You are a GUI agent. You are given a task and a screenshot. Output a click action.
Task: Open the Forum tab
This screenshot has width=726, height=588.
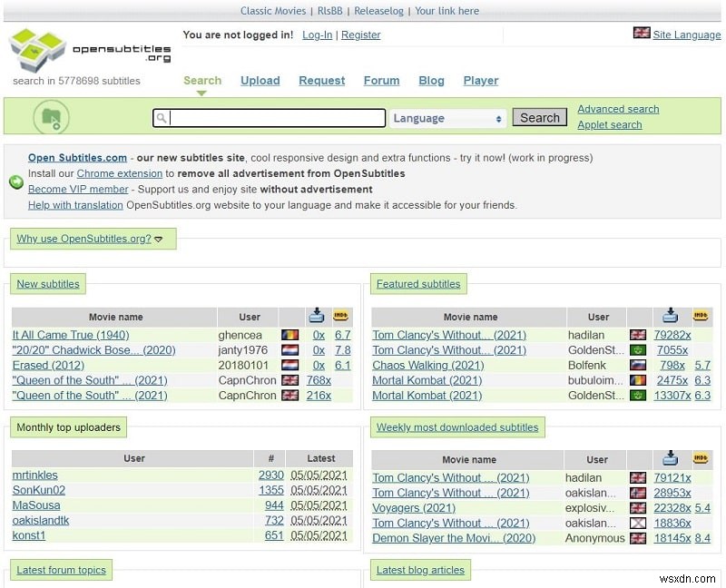pos(381,81)
